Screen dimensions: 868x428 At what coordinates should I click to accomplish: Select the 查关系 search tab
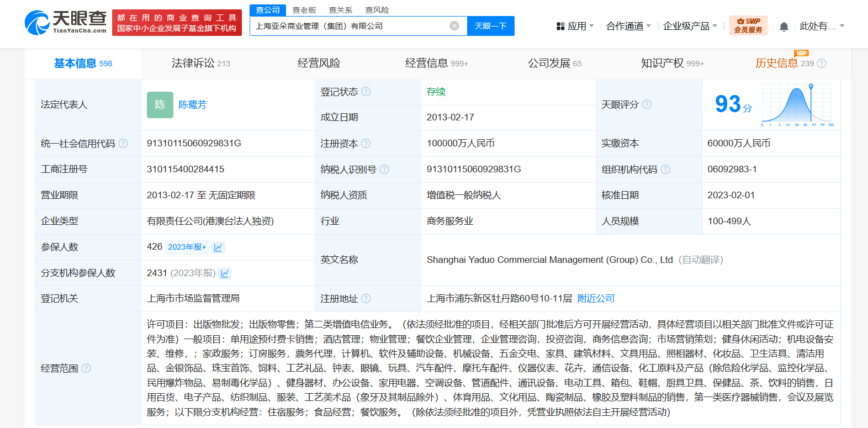(x=340, y=10)
